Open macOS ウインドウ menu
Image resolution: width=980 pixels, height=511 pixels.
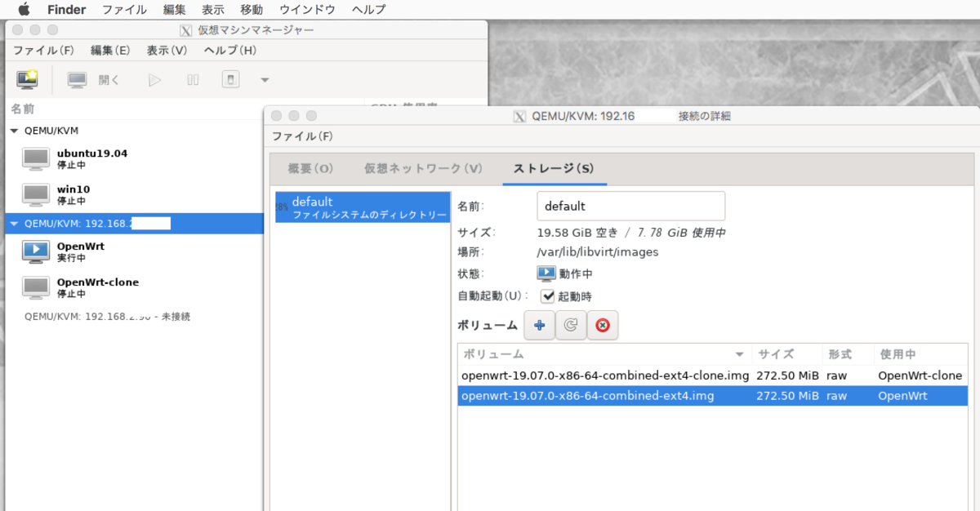[x=308, y=10]
